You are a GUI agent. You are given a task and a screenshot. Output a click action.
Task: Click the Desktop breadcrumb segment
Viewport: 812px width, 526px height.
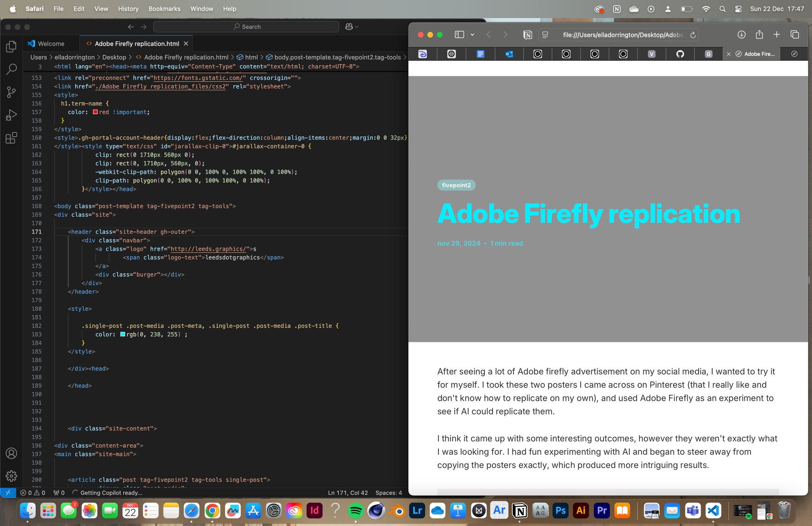click(x=114, y=57)
